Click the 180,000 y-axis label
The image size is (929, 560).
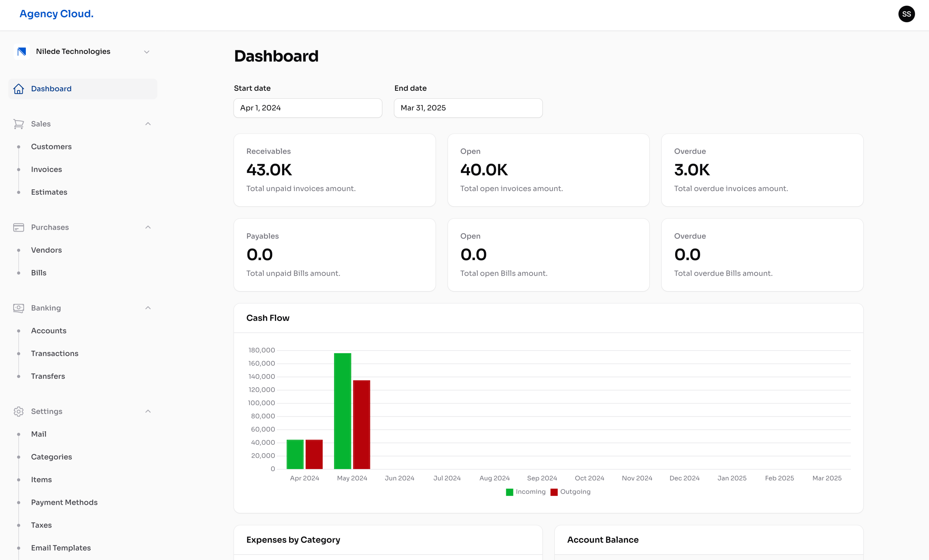[262, 350]
